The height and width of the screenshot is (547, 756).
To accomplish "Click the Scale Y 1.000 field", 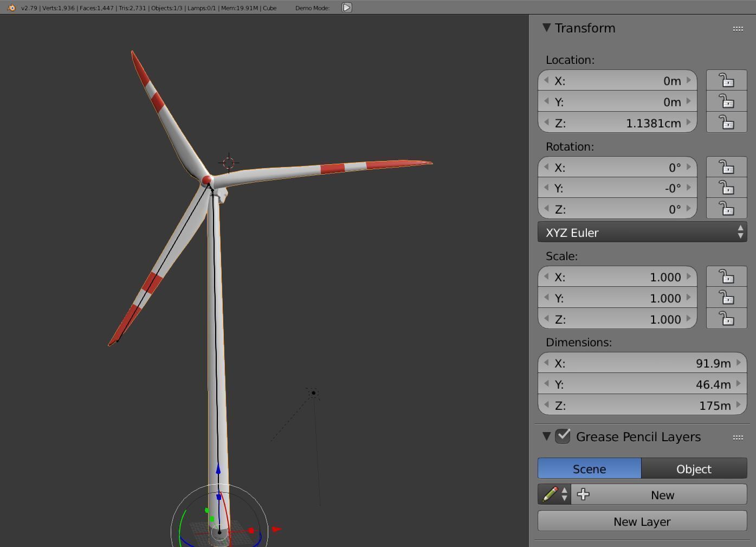I will pyautogui.click(x=617, y=298).
